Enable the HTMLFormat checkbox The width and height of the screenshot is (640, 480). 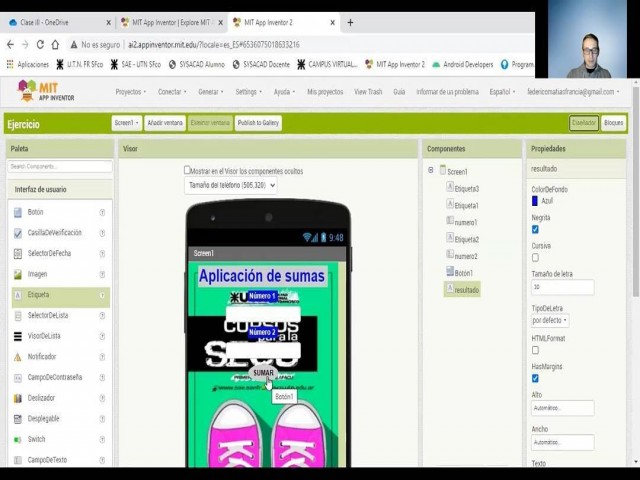pos(535,350)
